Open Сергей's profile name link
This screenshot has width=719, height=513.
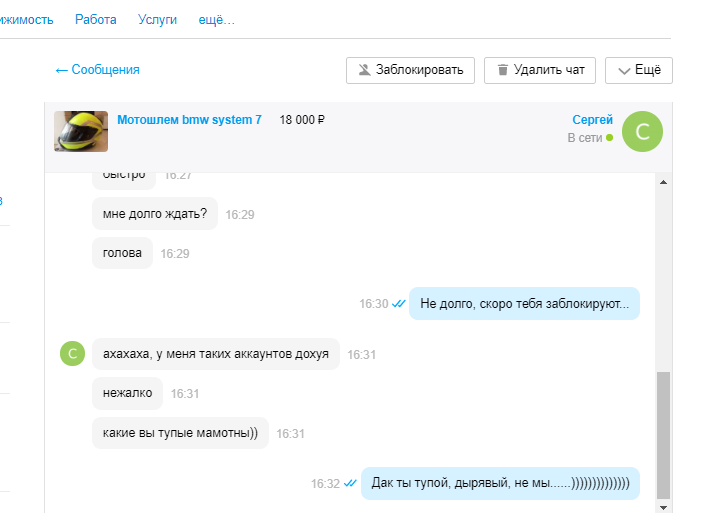tap(592, 120)
